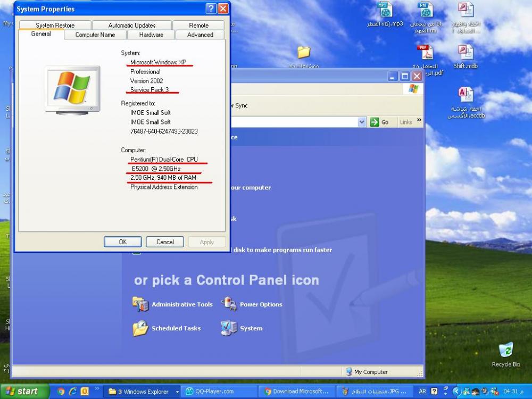Click the '2.50 GHz, 940 MB of RAM' line
The width and height of the screenshot is (532, 399).
pyautogui.click(x=163, y=178)
